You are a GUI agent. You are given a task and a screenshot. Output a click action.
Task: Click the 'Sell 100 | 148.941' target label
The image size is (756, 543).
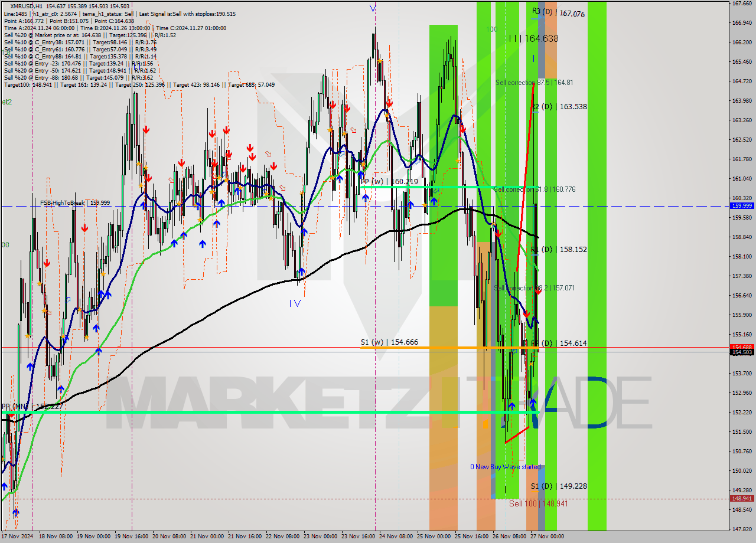(x=538, y=503)
